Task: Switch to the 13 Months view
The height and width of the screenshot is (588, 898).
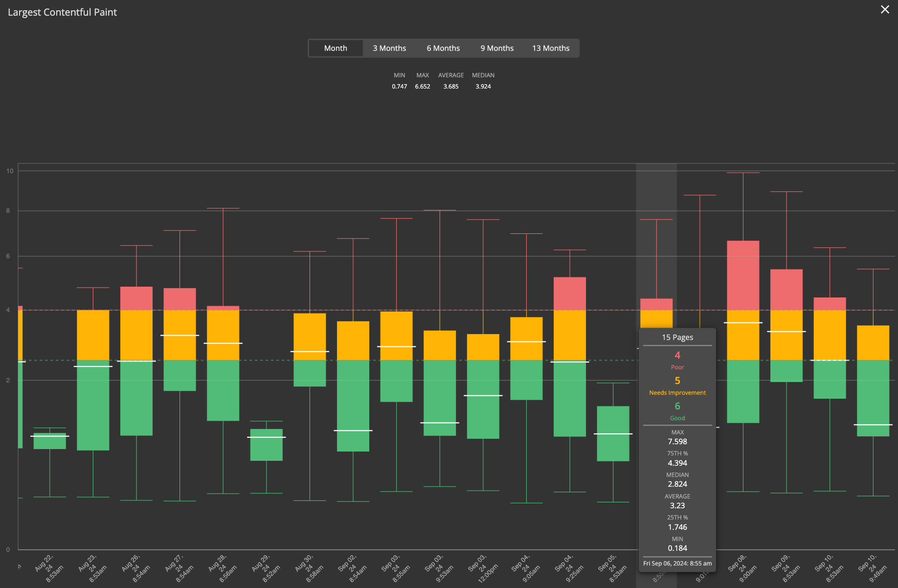Action: point(551,48)
